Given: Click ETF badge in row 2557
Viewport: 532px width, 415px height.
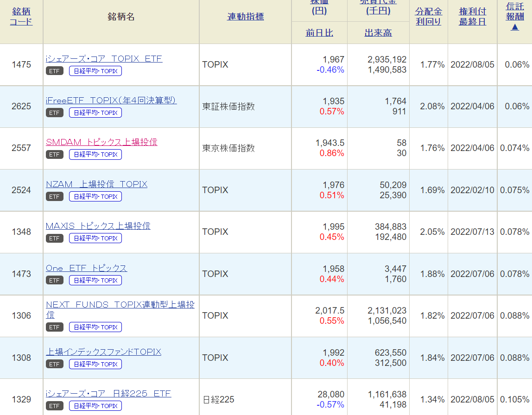Looking at the screenshot, I should click(x=54, y=154).
